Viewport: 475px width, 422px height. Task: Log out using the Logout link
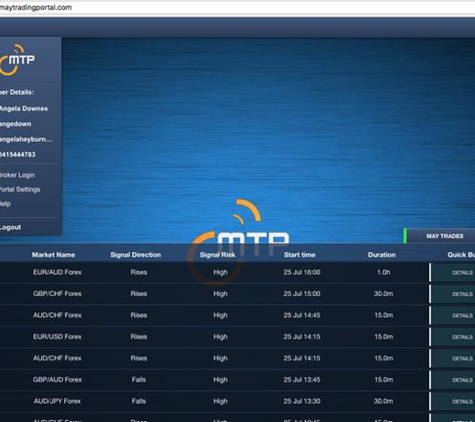tap(10, 227)
